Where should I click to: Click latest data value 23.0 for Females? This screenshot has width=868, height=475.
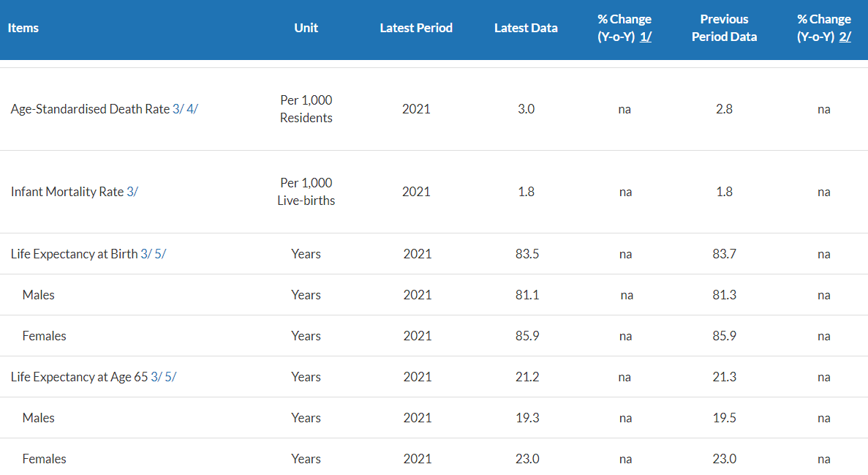[x=527, y=459]
